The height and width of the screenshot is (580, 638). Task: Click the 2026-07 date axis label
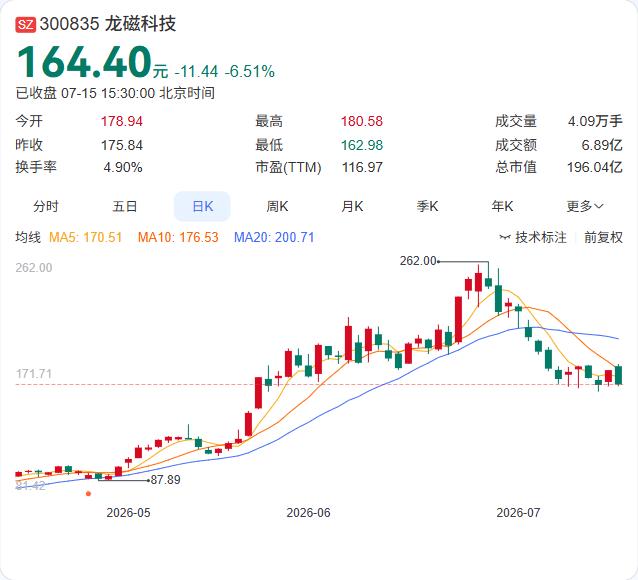pos(518,513)
